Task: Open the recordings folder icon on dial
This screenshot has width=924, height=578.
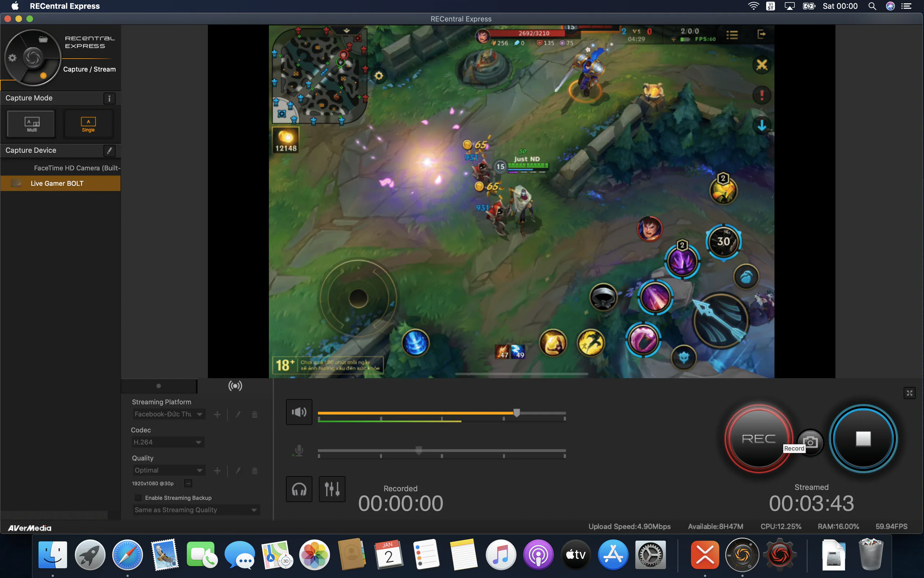Action: pyautogui.click(x=43, y=39)
